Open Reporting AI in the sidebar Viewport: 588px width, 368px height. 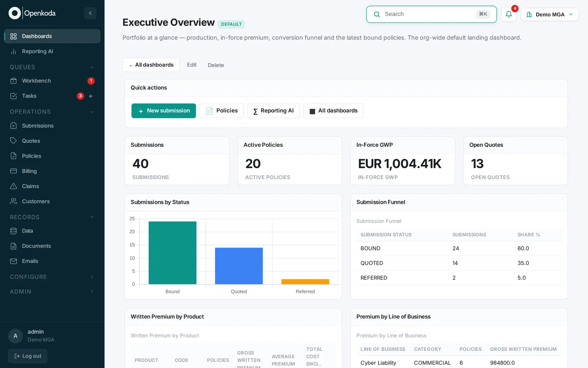pyautogui.click(x=52, y=52)
